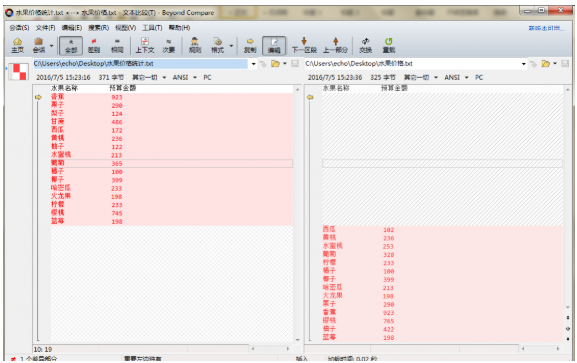The height and width of the screenshot is (363, 577).
Task: Click the grey arrow icon beside right path
Action: click(533, 64)
